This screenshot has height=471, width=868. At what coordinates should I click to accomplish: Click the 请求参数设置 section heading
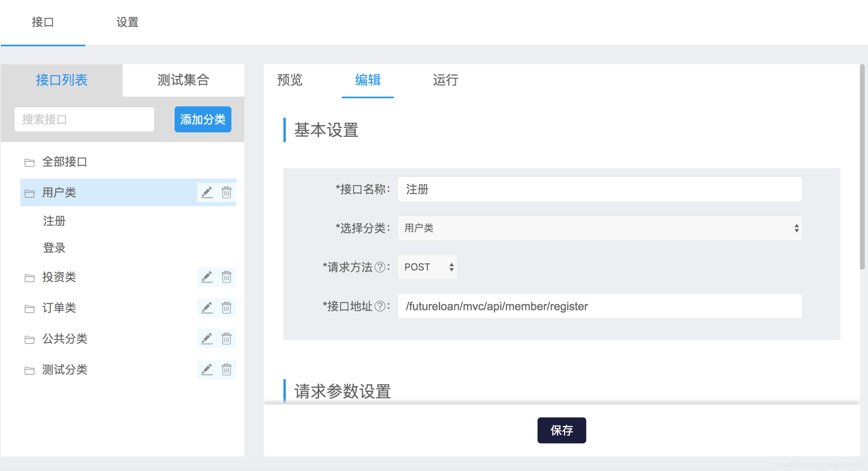click(343, 391)
